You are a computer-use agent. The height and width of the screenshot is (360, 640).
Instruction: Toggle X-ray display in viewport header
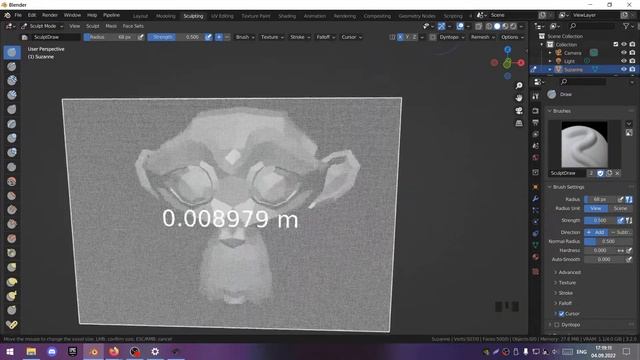click(479, 26)
